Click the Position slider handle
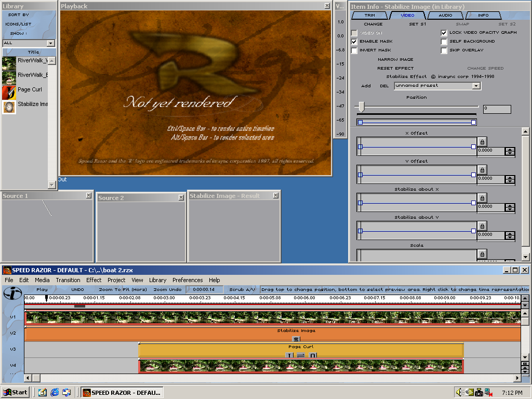Screen dimensions: 532x399 click(362, 107)
